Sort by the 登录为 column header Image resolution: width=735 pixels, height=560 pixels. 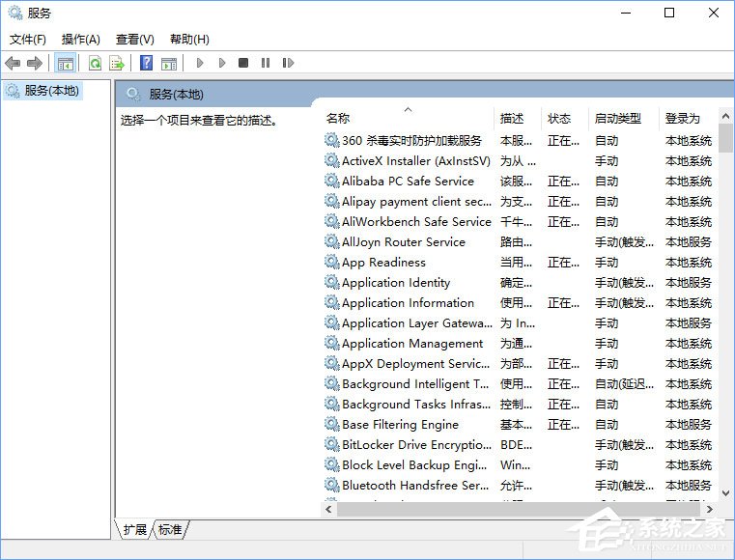tap(682, 119)
